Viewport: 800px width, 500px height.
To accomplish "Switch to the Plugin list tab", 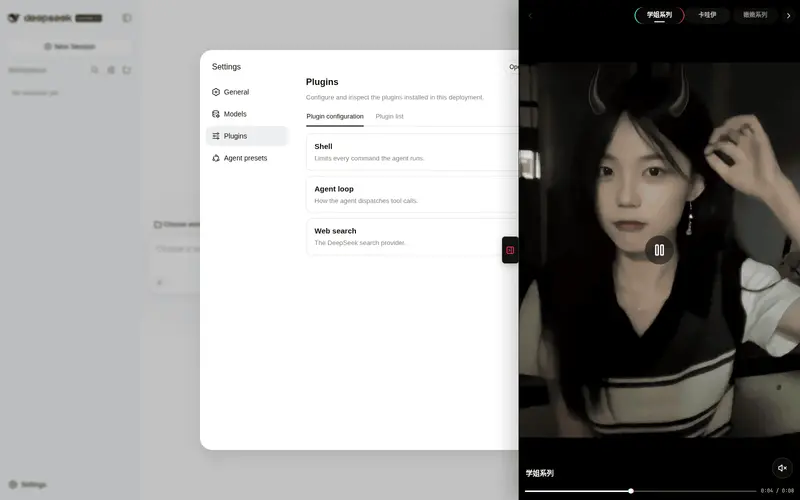I will click(389, 116).
